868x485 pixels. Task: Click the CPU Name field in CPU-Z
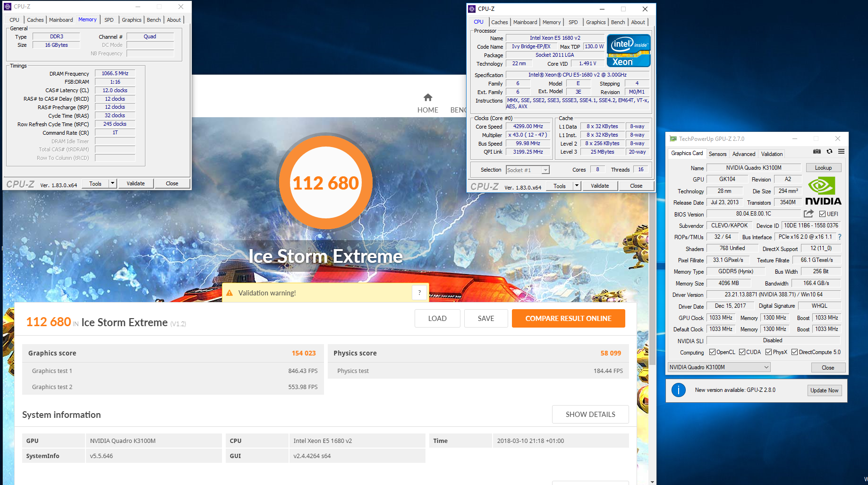(555, 38)
